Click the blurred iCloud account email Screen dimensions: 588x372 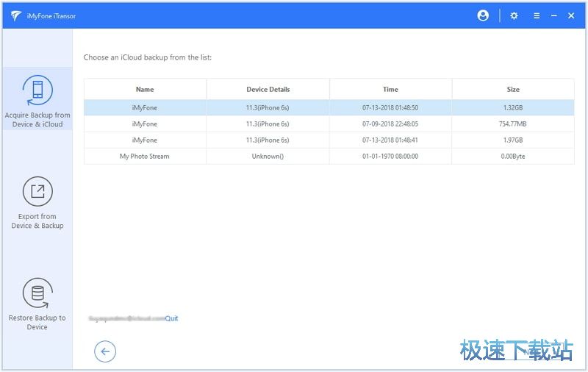(126, 318)
